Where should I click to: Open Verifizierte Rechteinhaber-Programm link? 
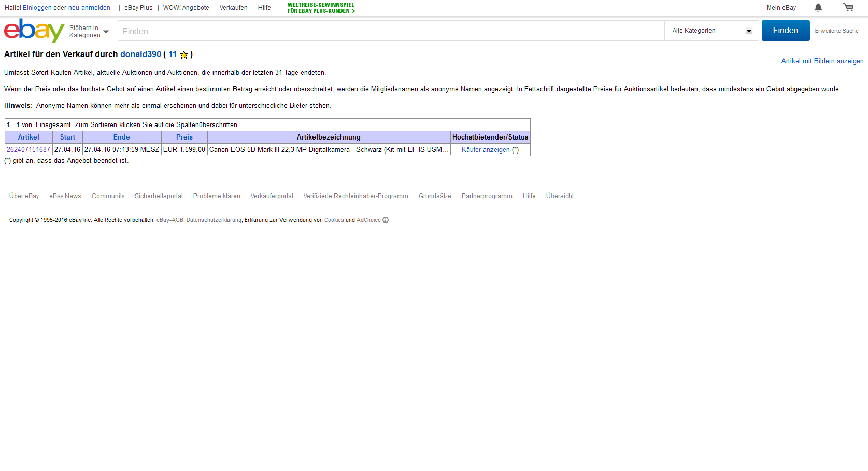tap(356, 196)
